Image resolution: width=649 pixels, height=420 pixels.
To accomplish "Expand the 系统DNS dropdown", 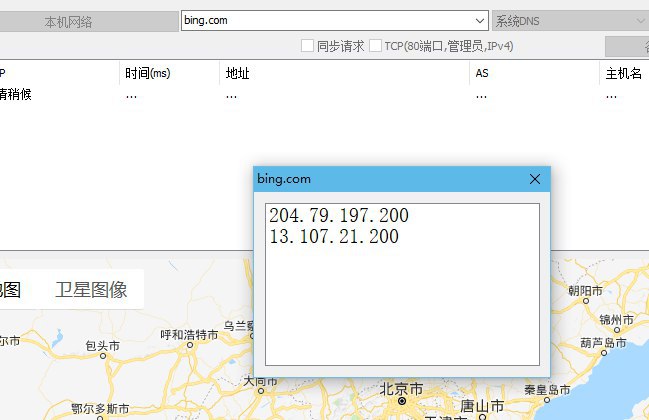I will [x=639, y=20].
